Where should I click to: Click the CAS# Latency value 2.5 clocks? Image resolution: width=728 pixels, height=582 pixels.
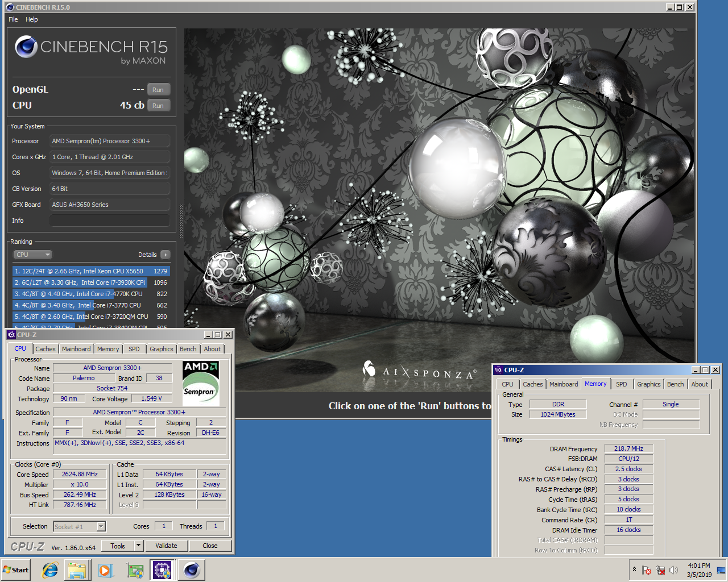point(628,469)
